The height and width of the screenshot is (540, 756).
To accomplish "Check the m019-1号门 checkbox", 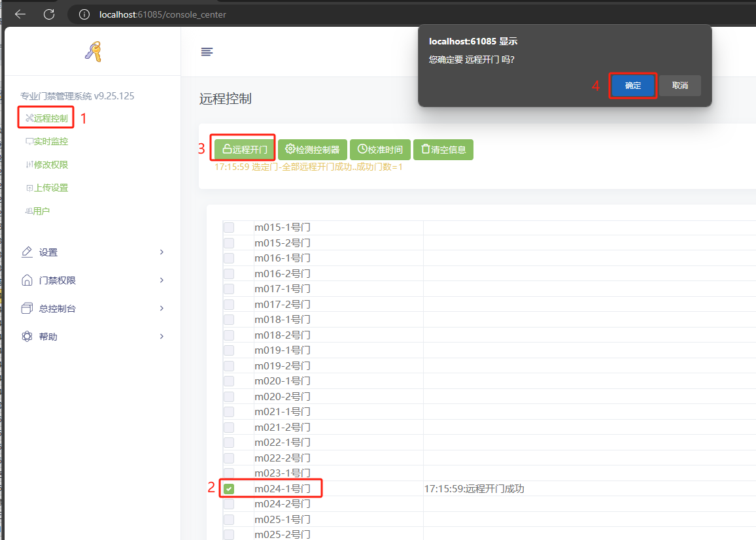I will point(229,350).
